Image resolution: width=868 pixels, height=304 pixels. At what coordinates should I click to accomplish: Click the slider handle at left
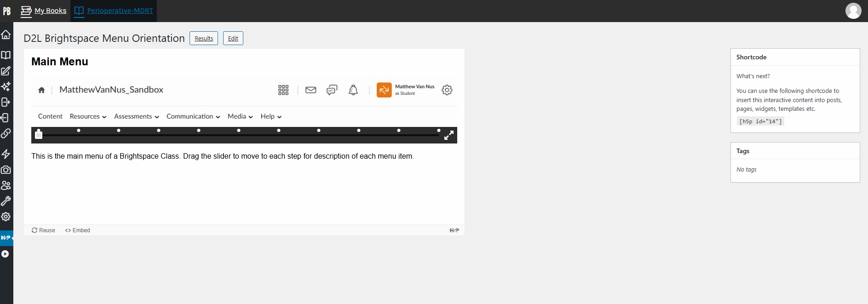coord(39,134)
